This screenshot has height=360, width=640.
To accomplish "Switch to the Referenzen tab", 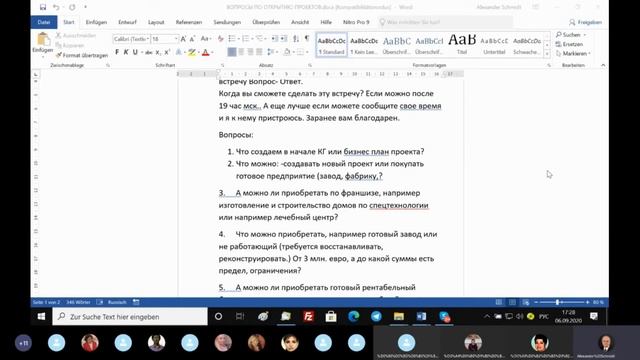I will (189, 22).
